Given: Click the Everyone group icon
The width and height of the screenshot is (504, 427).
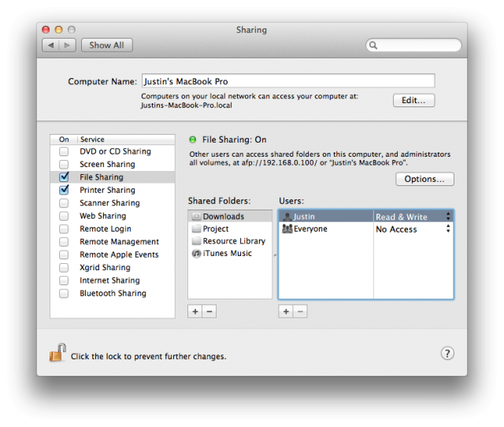Looking at the screenshot, I should pyautogui.click(x=287, y=229).
